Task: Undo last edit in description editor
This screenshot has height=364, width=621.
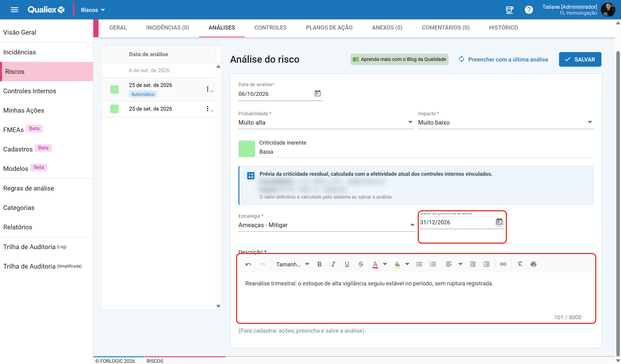Action: 248,264
